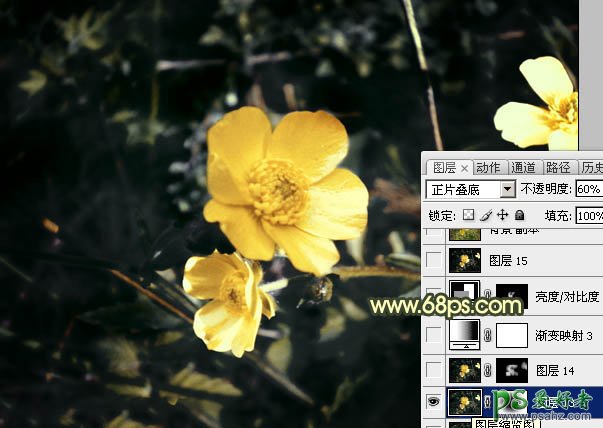603x428 pixels.
Task: Show the 渐变映射 3 layer
Action: 432,334
